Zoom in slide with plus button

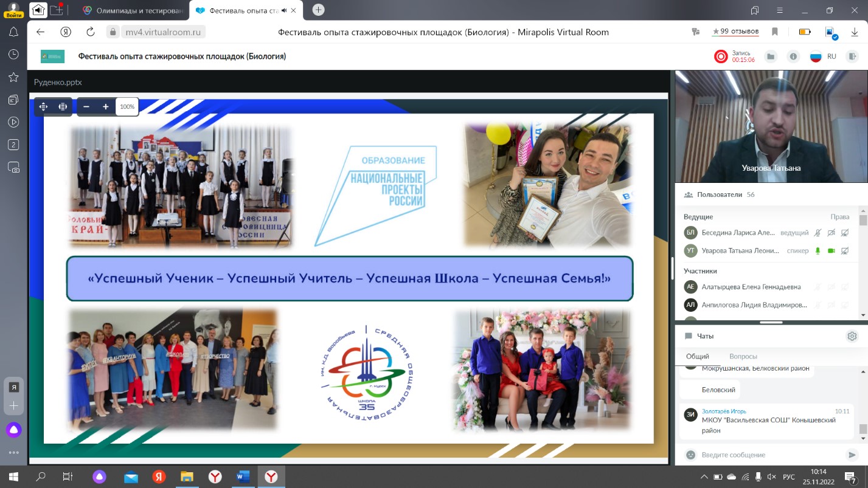click(x=105, y=106)
